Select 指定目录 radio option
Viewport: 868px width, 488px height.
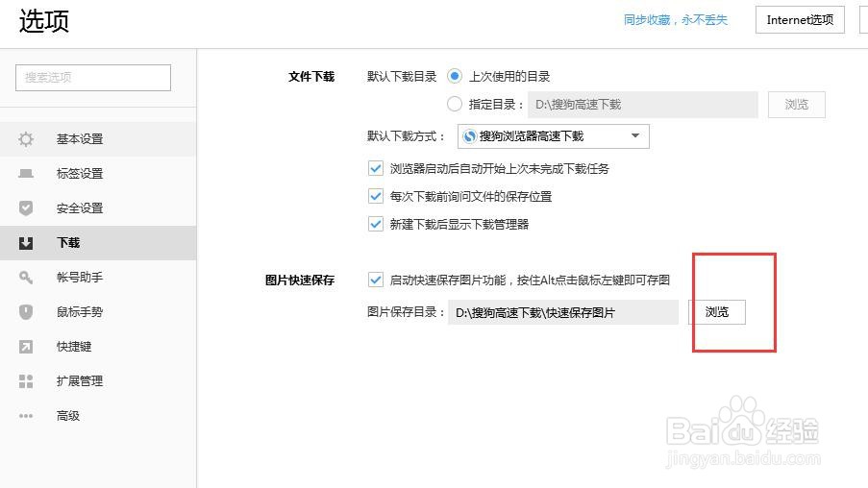(x=455, y=104)
